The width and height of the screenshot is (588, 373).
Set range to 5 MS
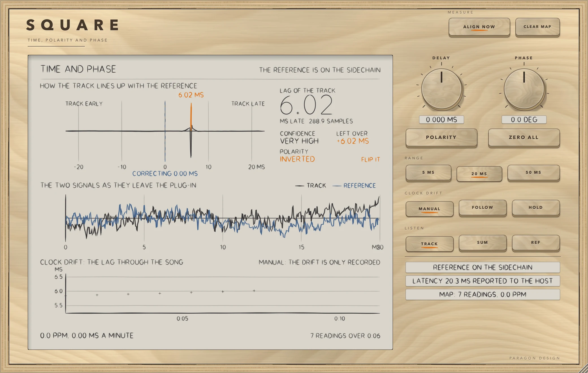coord(428,173)
